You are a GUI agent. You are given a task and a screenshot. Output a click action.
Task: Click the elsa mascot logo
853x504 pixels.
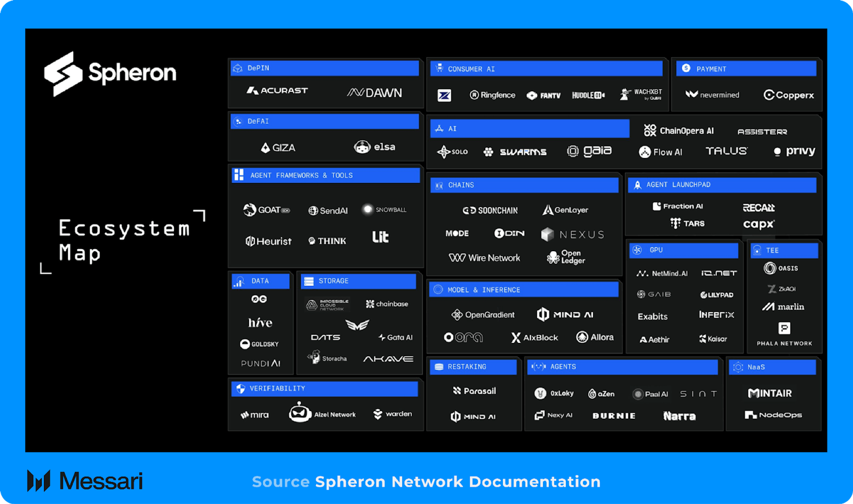(x=362, y=147)
